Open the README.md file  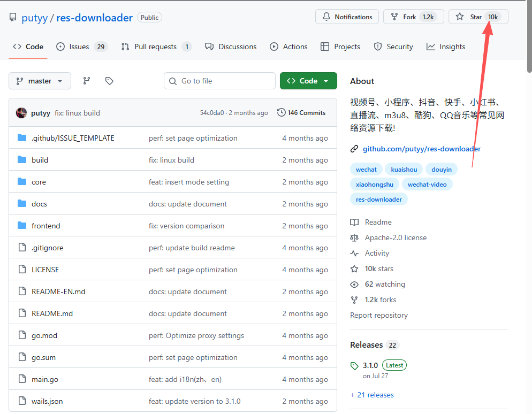pos(52,313)
